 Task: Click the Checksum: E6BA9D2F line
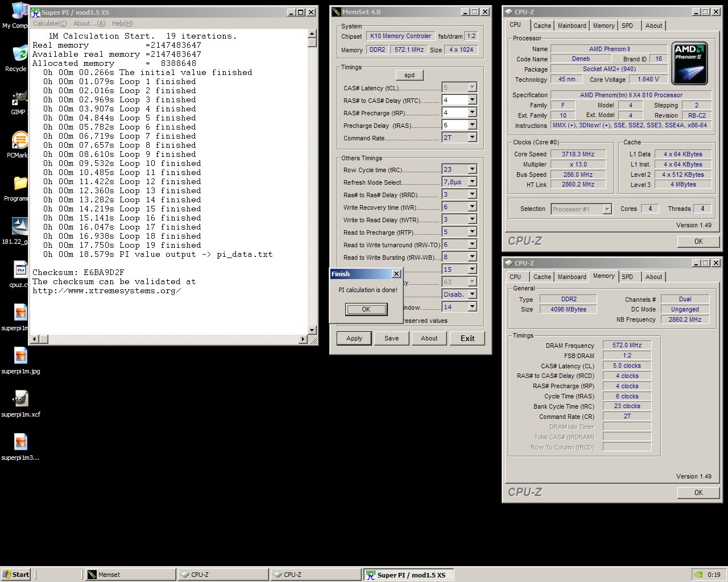coord(78,272)
